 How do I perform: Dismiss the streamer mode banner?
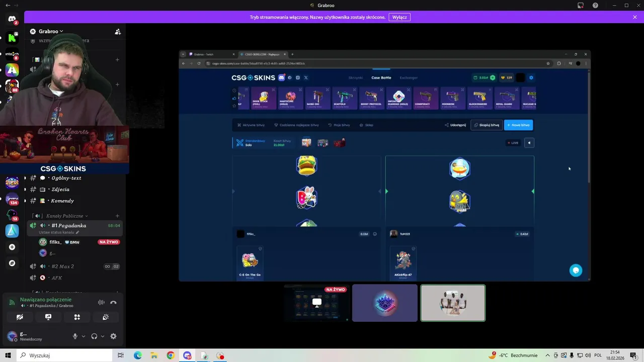click(x=635, y=17)
